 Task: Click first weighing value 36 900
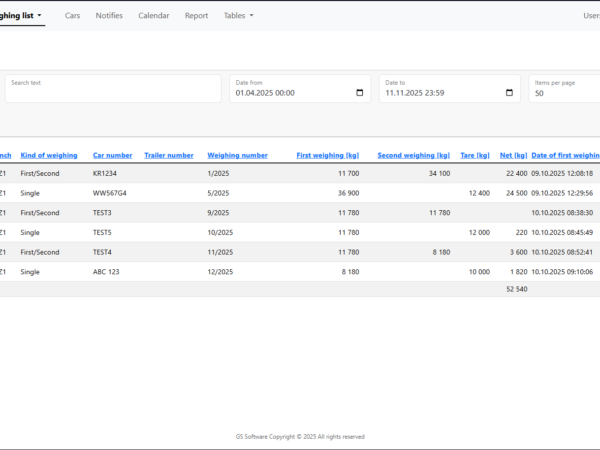pos(349,193)
